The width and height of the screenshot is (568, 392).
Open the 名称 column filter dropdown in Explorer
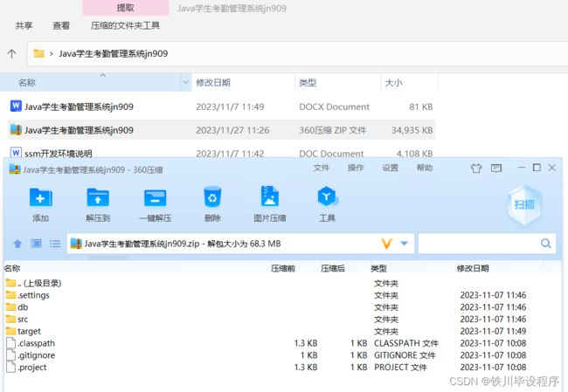186,83
